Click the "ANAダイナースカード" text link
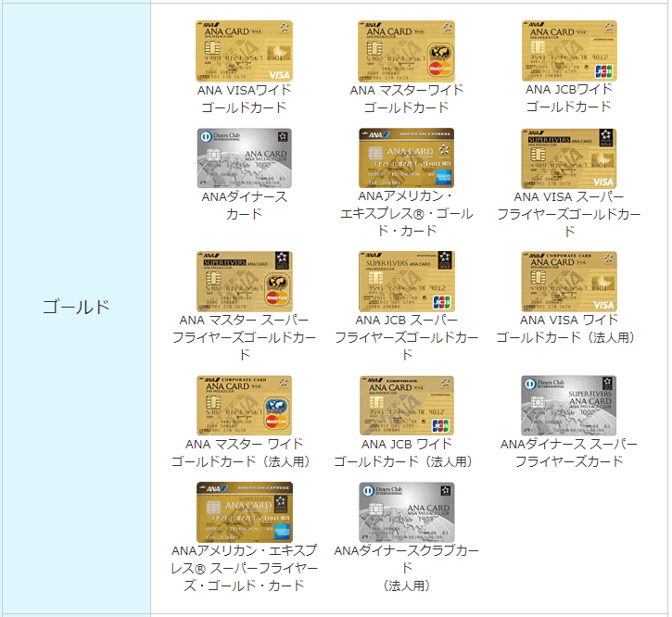Screen dimensions: 672x617 click(244, 206)
